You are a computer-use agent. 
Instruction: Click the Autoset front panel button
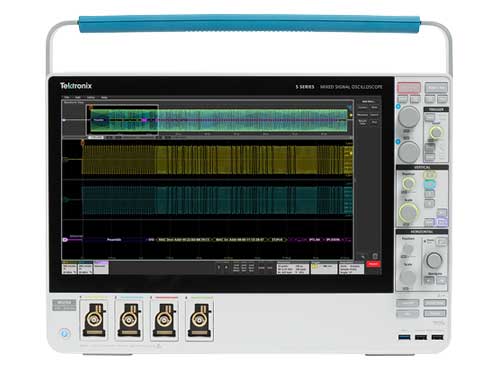click(435, 313)
